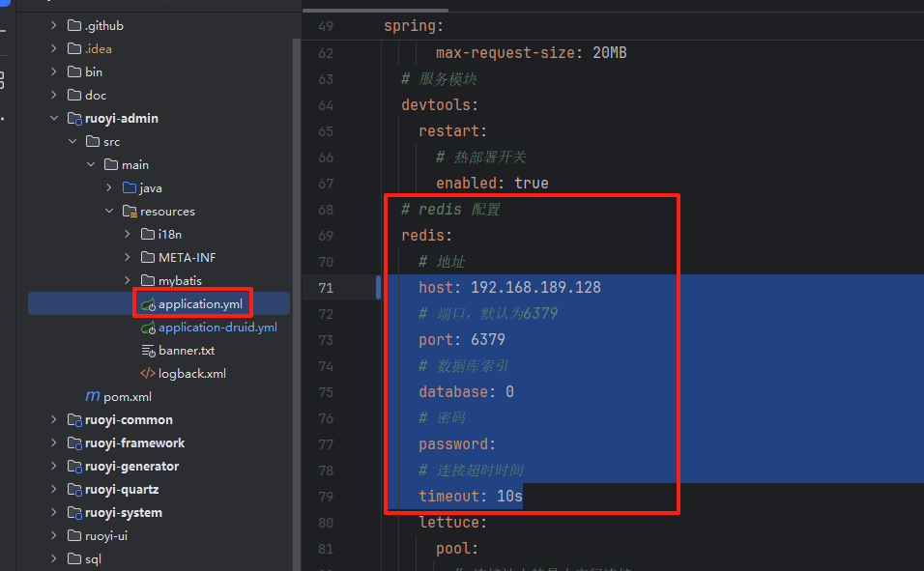Screen dimensions: 924x571
Task: Click the sticky 'spring:' header line
Action: coord(413,26)
